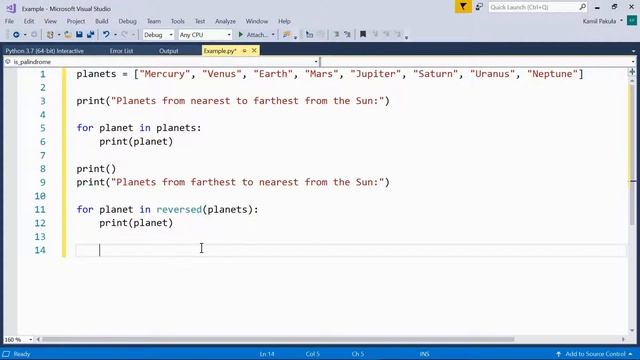Image resolution: width=640 pixels, height=360 pixels.
Task: Open the Help menu
Action: (x=284, y=21)
